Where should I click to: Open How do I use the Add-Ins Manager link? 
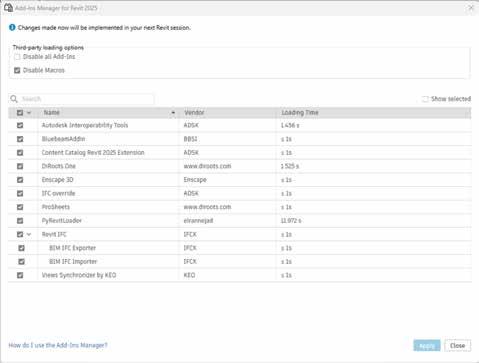point(58,345)
